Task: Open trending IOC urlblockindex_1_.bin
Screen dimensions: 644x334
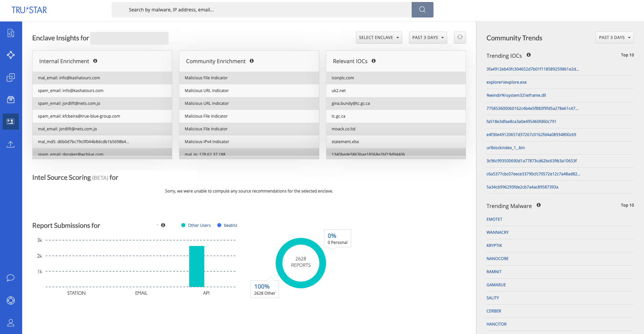Action: (506, 148)
